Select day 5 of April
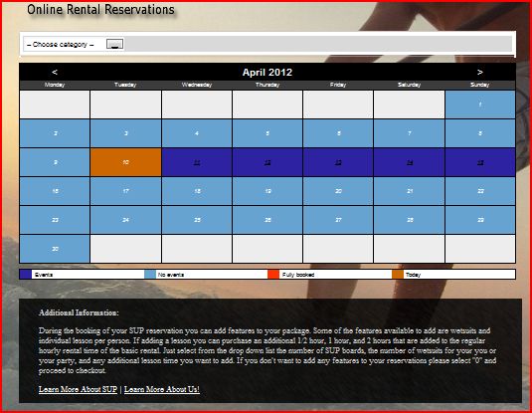The height and width of the screenshot is (413, 532). [267, 133]
